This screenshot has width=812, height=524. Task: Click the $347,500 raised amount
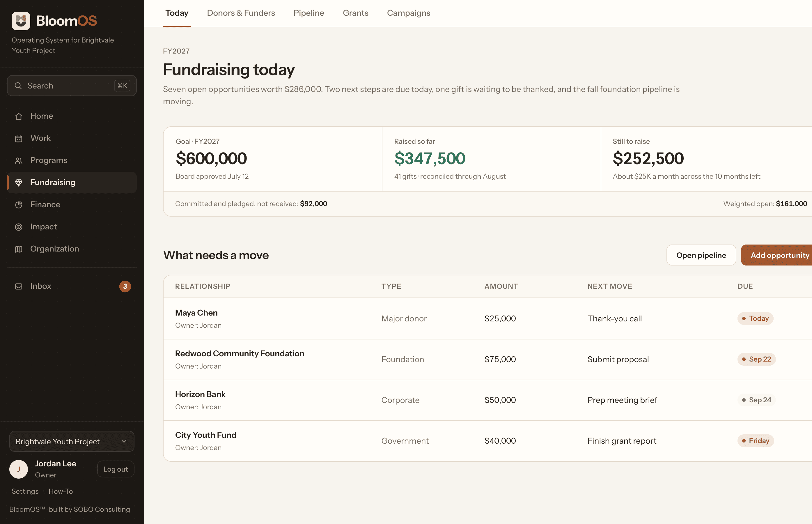[430, 159]
